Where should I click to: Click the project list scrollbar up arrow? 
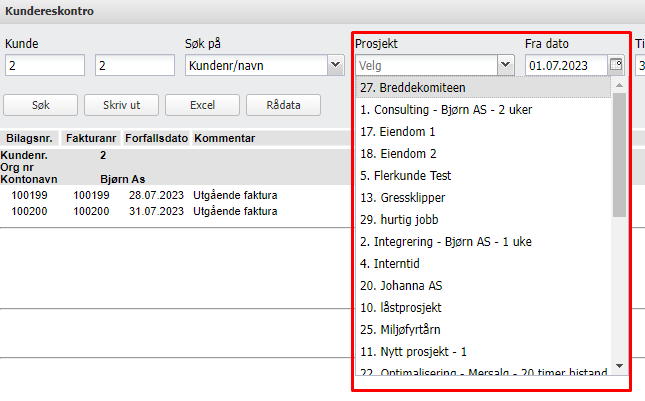point(619,86)
